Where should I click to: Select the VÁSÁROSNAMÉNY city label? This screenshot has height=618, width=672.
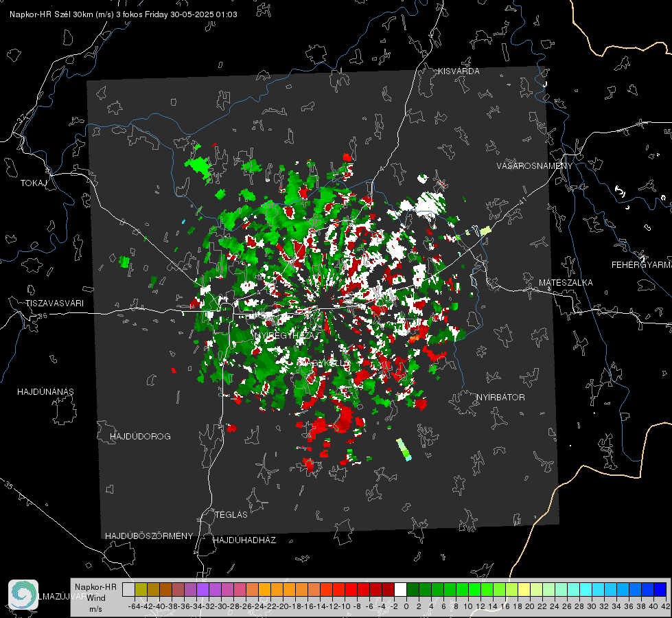coord(535,166)
